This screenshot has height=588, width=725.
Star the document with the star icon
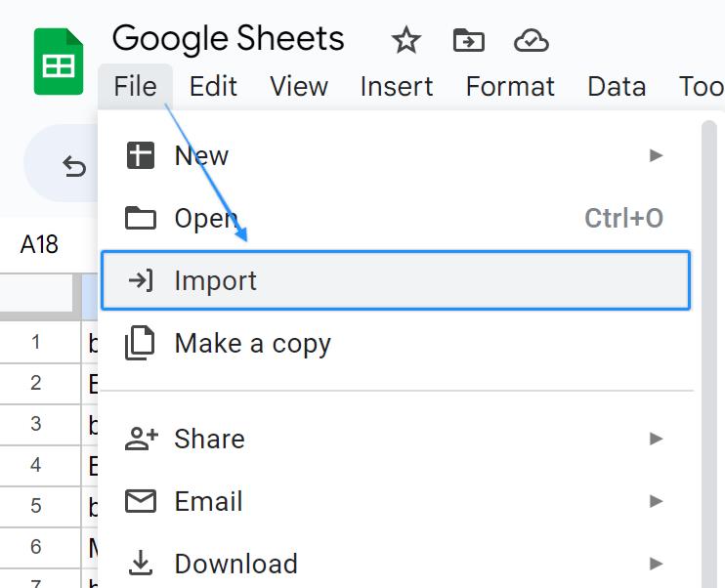[405, 40]
